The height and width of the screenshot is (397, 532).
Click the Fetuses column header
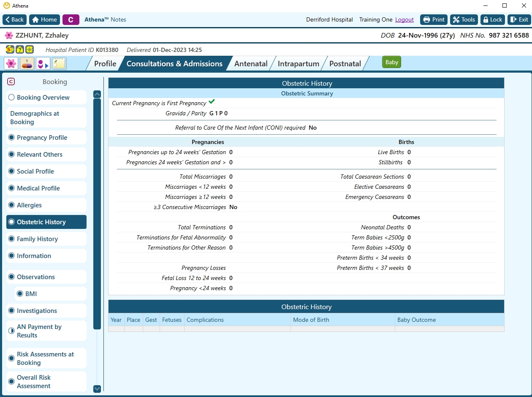pos(172,320)
